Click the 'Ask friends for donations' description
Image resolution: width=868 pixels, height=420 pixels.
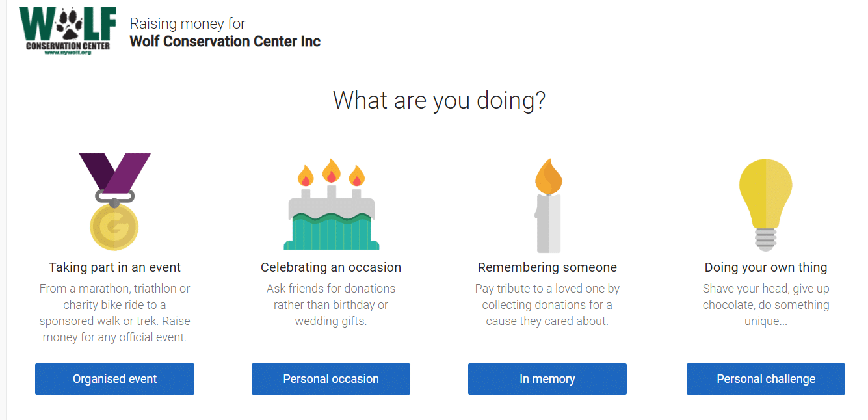click(x=331, y=304)
